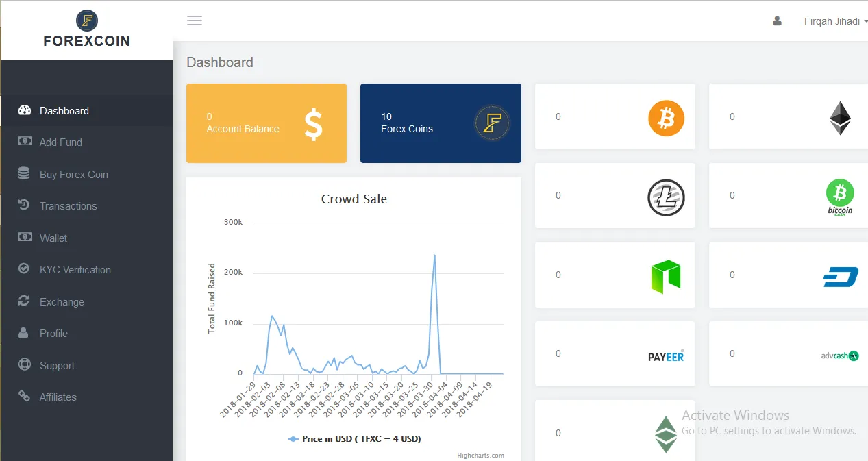Go to Buy Forex Coin page
Screen dimensions: 868x461
coord(86,174)
